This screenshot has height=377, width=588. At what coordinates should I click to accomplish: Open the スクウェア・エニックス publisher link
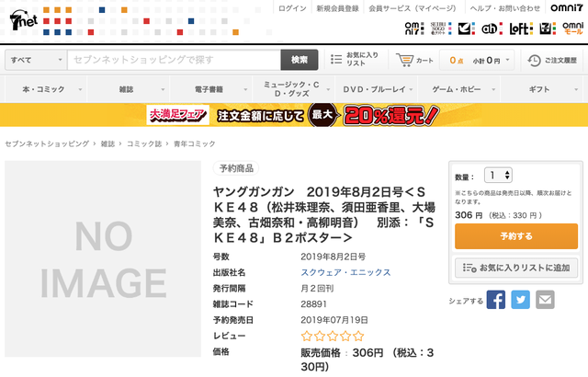point(345,272)
